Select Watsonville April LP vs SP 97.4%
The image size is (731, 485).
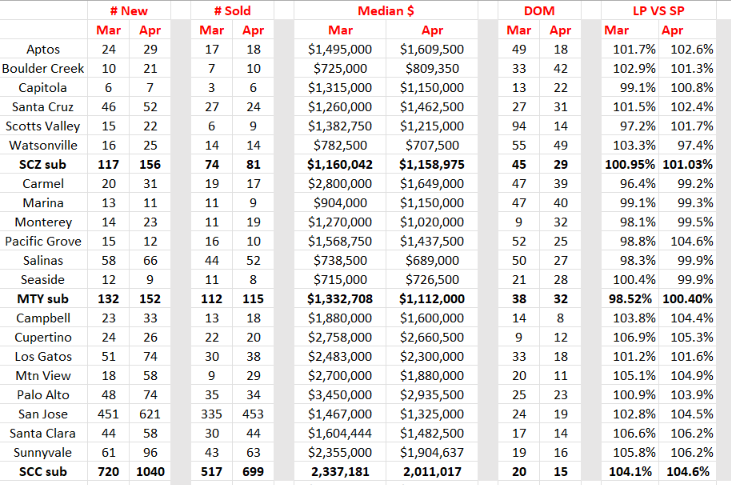click(x=687, y=146)
